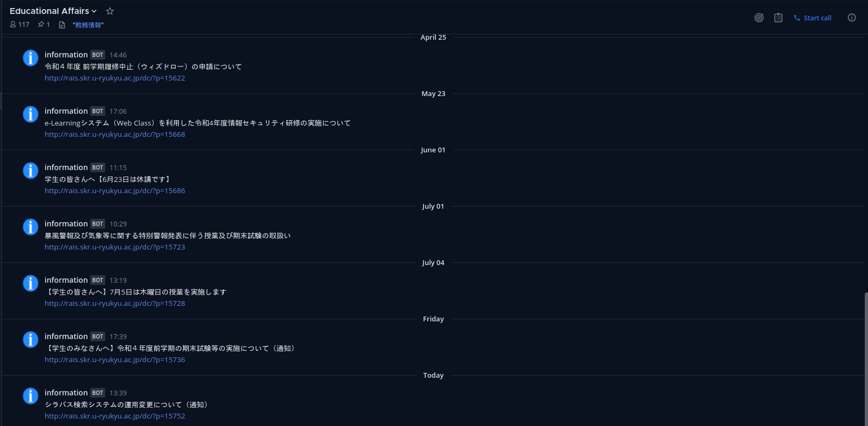Click the information username on 17:06 post

coord(66,111)
